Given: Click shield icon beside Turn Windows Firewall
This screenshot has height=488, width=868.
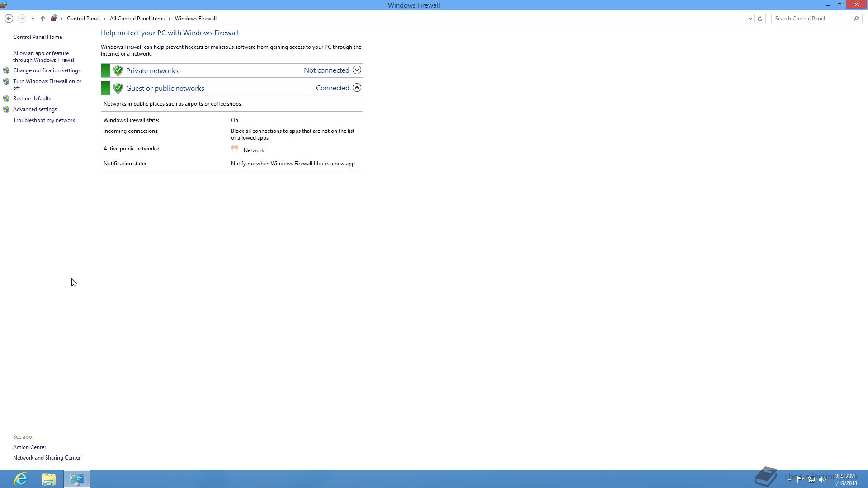Looking at the screenshot, I should click(x=6, y=81).
